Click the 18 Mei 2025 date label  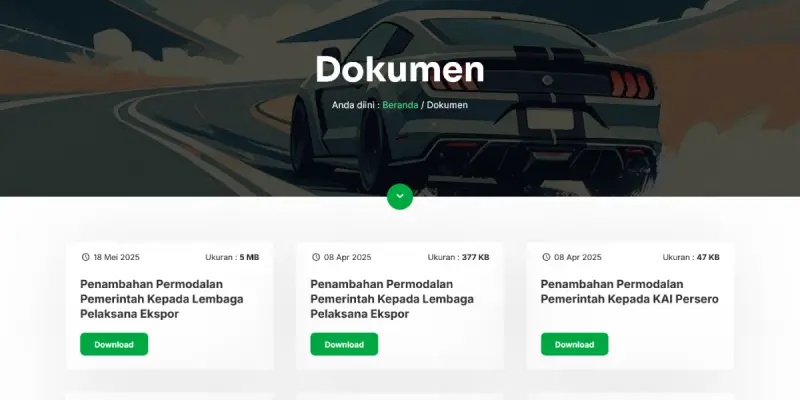(116, 257)
